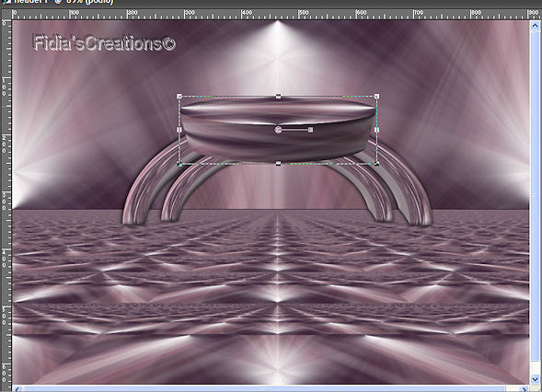Click the top-center selection handle

[279, 97]
